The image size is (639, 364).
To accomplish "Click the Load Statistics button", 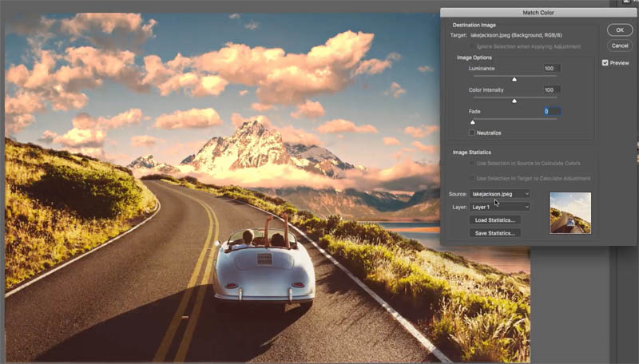I will (494, 220).
